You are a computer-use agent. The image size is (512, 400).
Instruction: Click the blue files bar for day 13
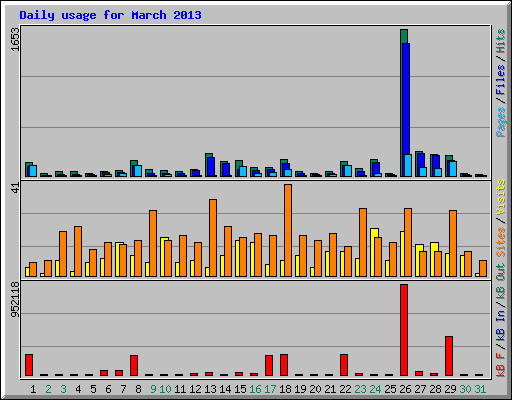[x=211, y=167]
